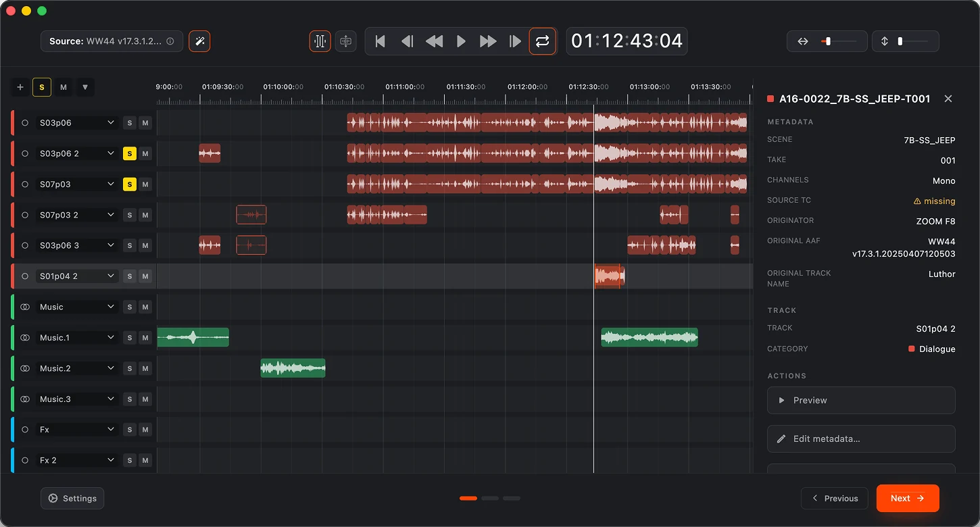Rewind playback
Viewport: 980px width, 527px height.
click(x=435, y=41)
